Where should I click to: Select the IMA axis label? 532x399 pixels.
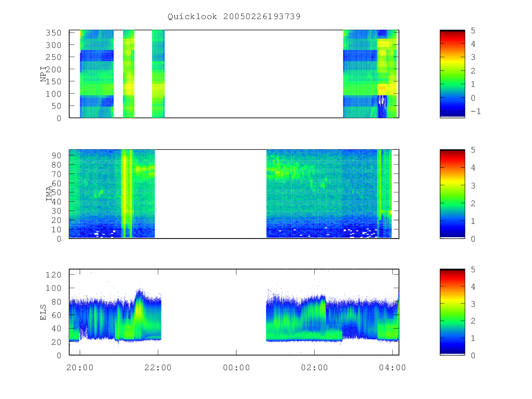(x=49, y=194)
